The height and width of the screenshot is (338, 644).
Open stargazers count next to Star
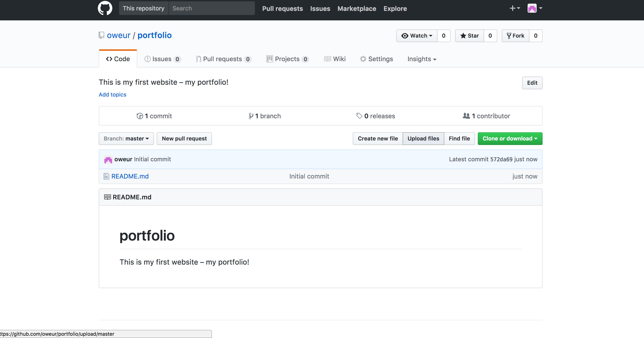pos(490,36)
